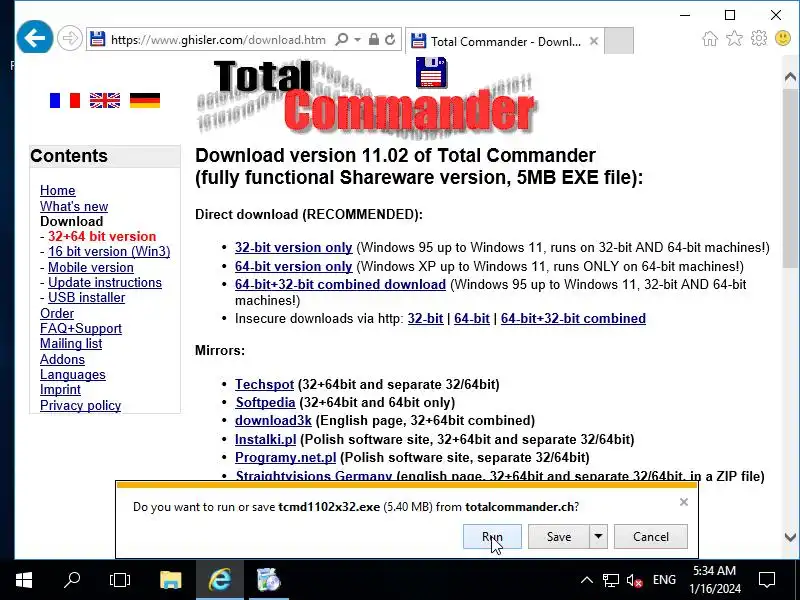
Task: Save the downloaded file
Action: click(559, 537)
